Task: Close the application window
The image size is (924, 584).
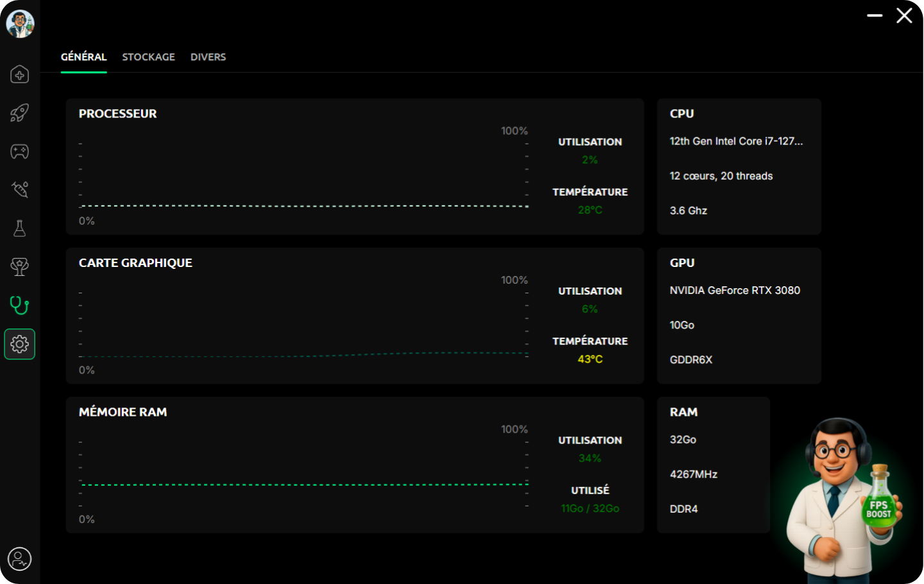Action: point(904,15)
